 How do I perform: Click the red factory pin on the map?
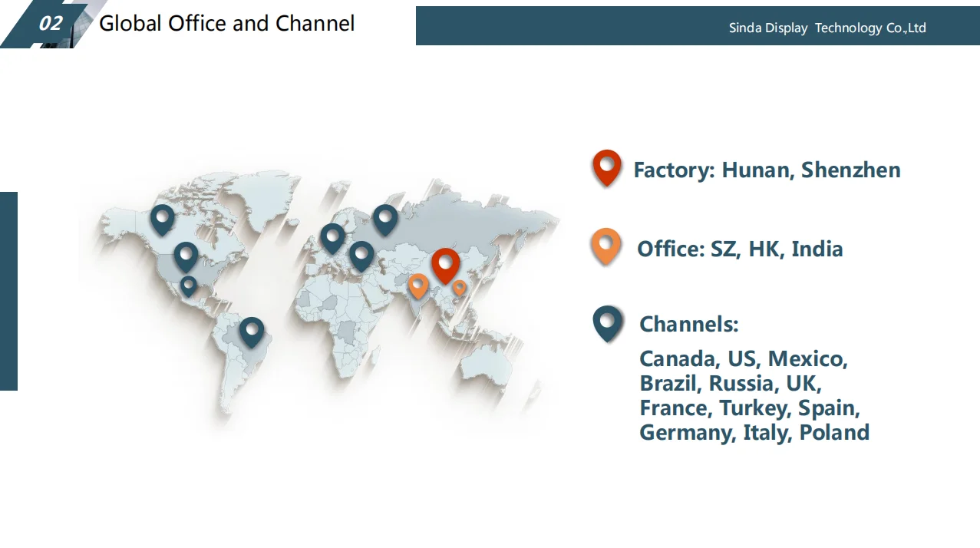click(445, 263)
